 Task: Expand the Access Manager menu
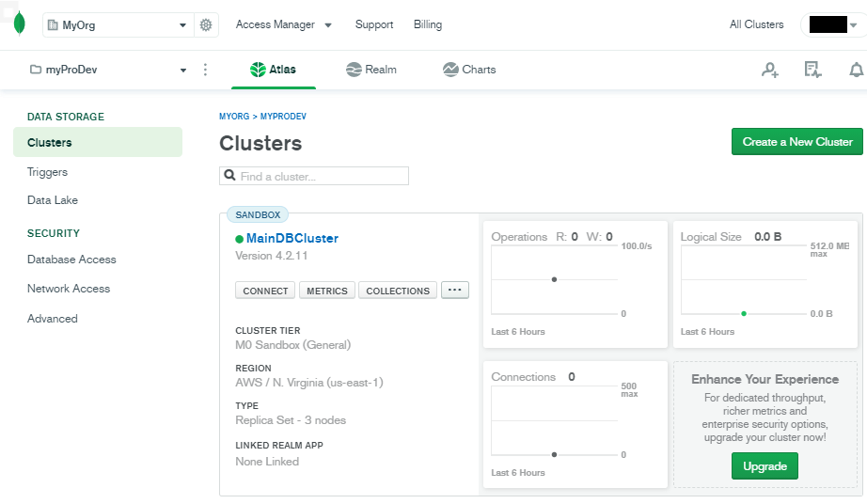click(283, 24)
